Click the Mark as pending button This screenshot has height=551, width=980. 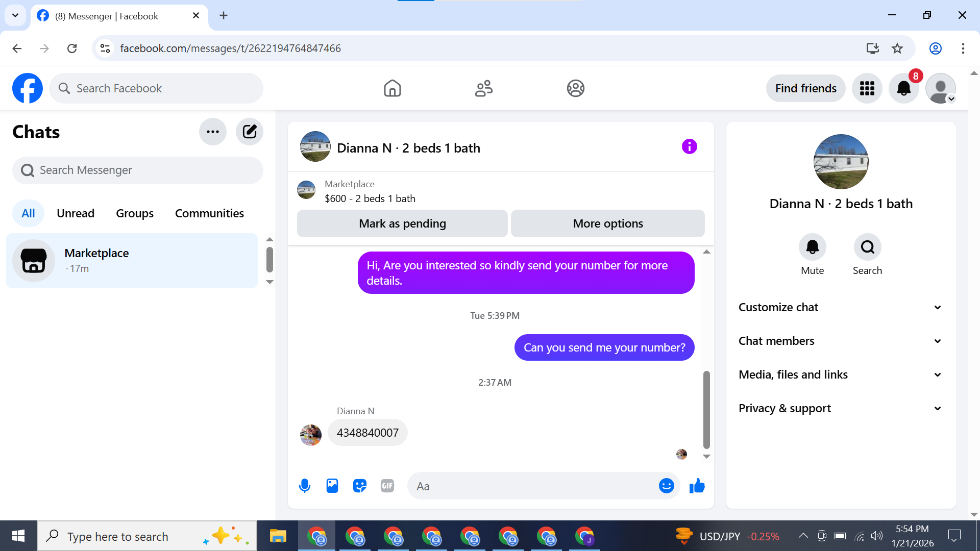click(402, 223)
